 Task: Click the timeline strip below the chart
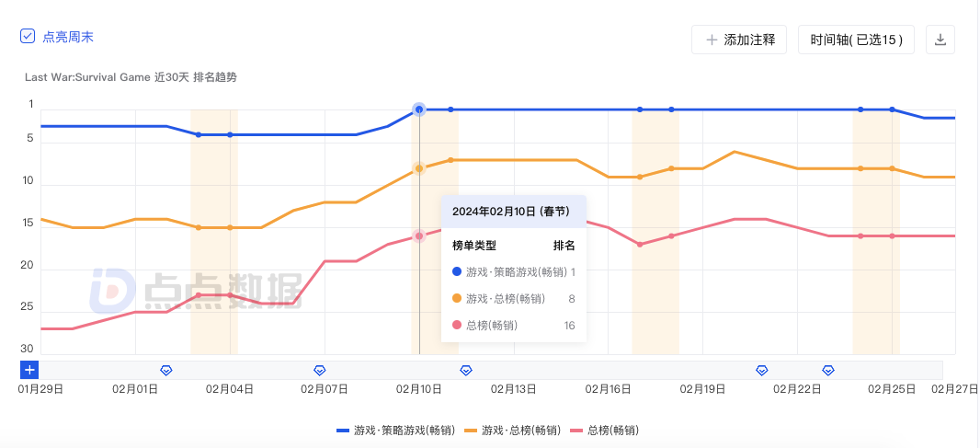[x=598, y=370]
